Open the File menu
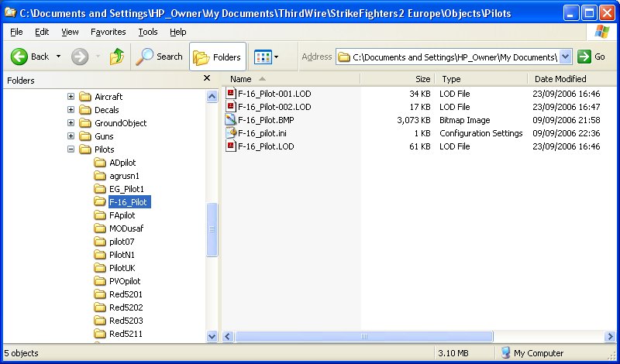 click(16, 32)
